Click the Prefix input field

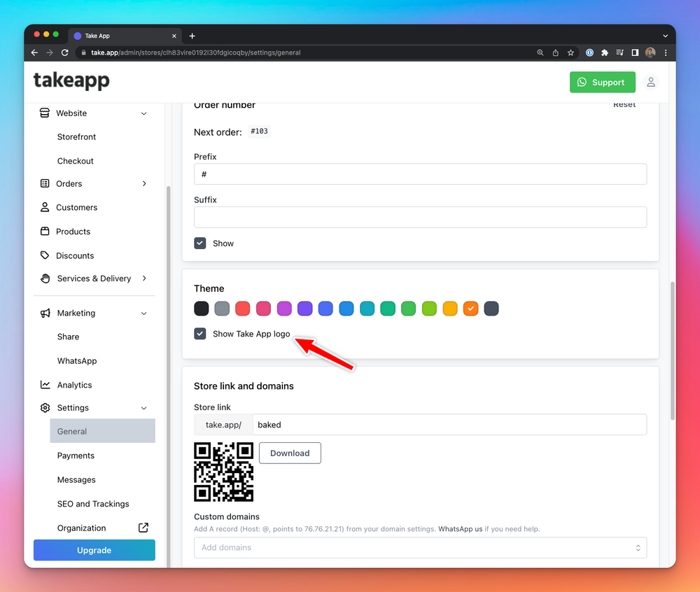click(x=420, y=174)
